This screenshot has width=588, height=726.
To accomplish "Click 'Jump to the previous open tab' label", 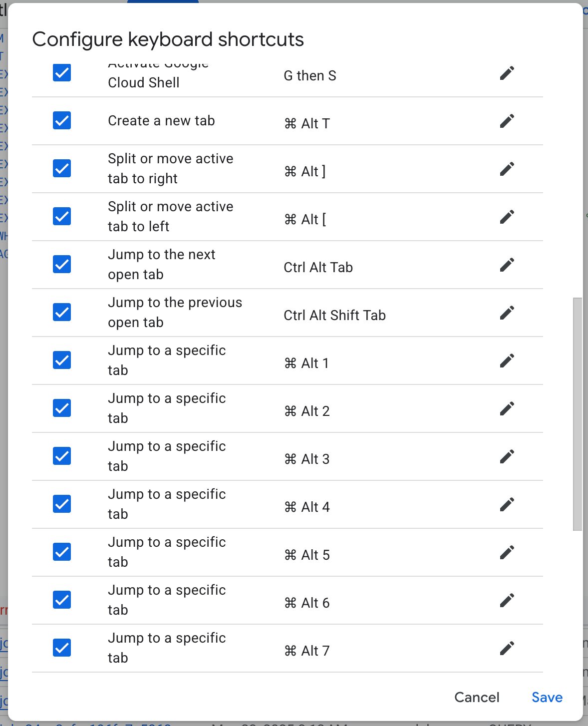I will click(175, 313).
